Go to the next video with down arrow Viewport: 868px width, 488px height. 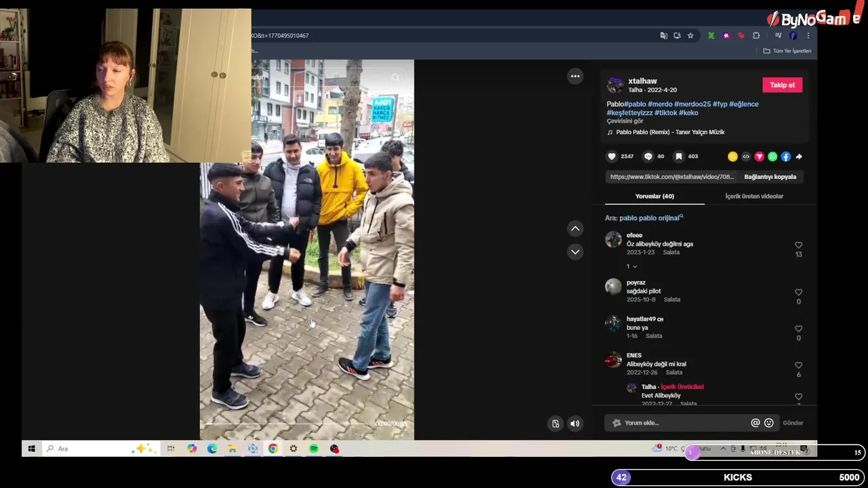point(575,251)
